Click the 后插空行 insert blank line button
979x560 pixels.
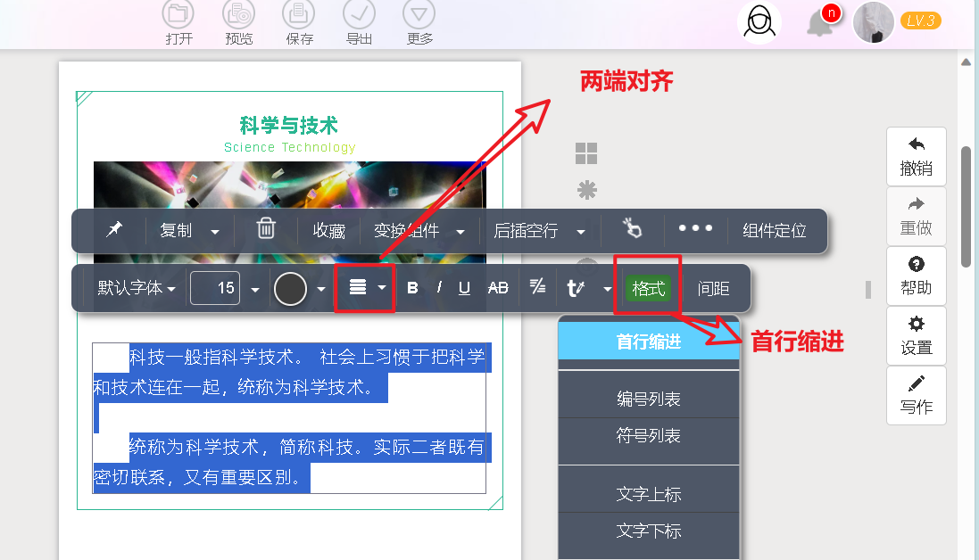click(x=526, y=231)
